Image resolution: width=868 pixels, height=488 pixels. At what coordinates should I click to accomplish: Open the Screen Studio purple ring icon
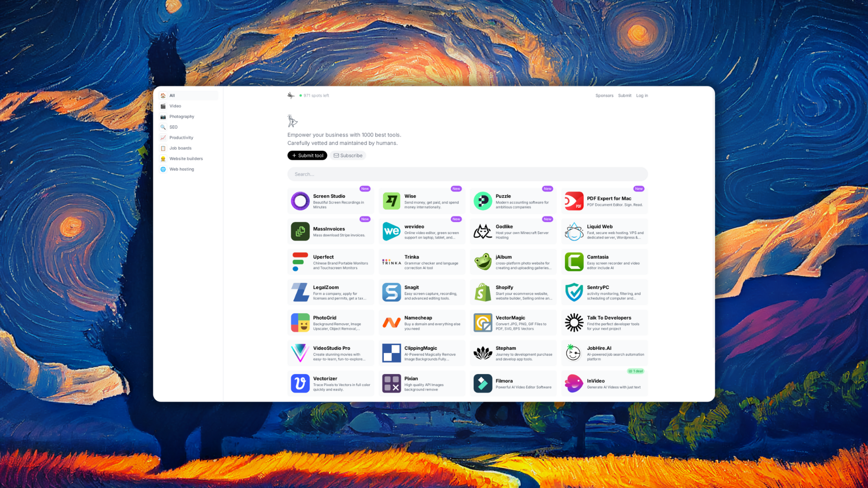coord(300,201)
